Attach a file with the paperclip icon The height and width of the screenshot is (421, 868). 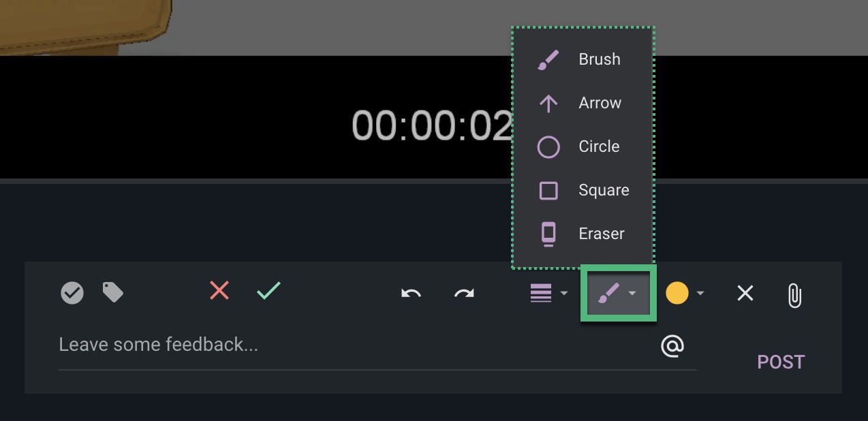pos(794,293)
